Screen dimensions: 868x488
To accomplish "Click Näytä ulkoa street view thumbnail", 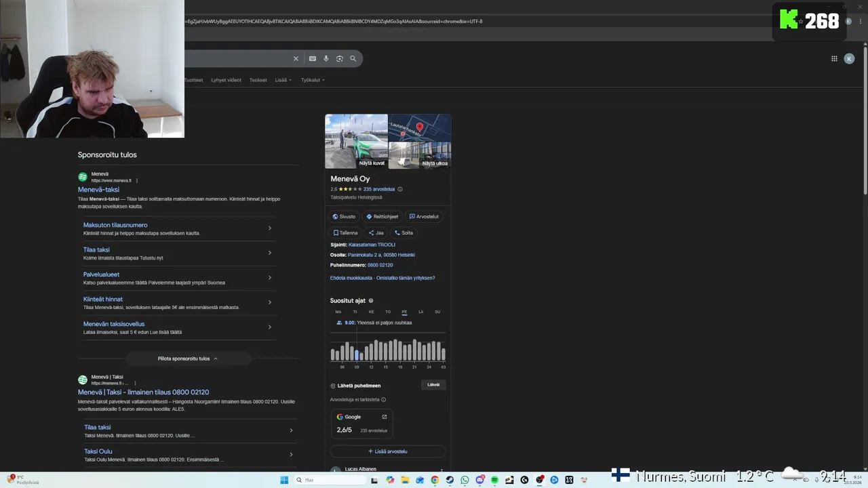I will (420, 155).
